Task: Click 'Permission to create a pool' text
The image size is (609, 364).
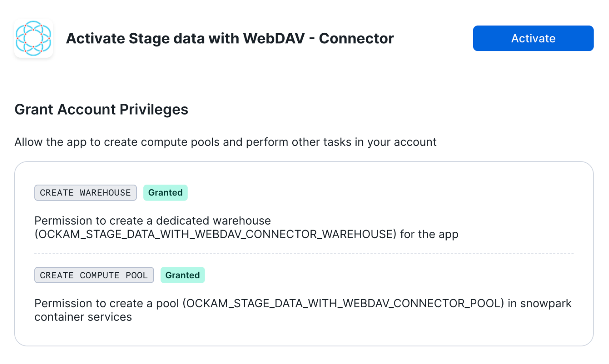Action: [x=107, y=303]
